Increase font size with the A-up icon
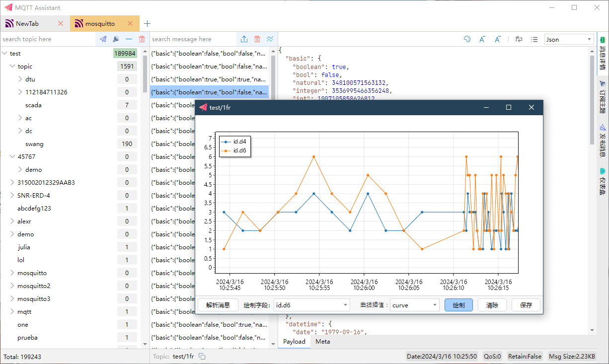The width and height of the screenshot is (609, 364). [x=482, y=39]
